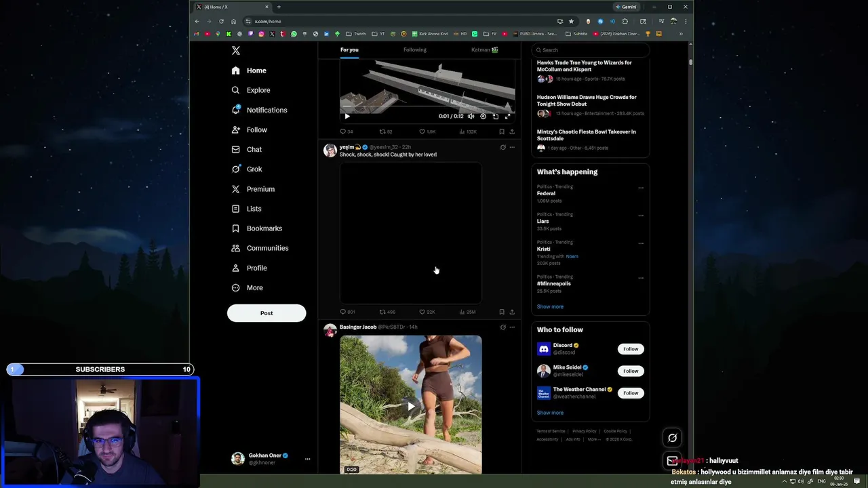Share yeşim's post with 25M views
The height and width of the screenshot is (488, 868).
[512, 312]
